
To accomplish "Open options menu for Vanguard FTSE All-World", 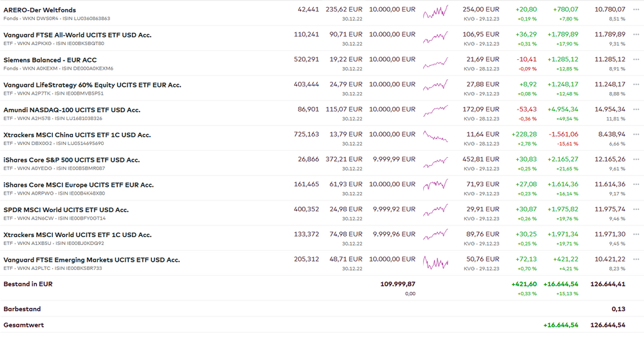I will pos(636,35).
